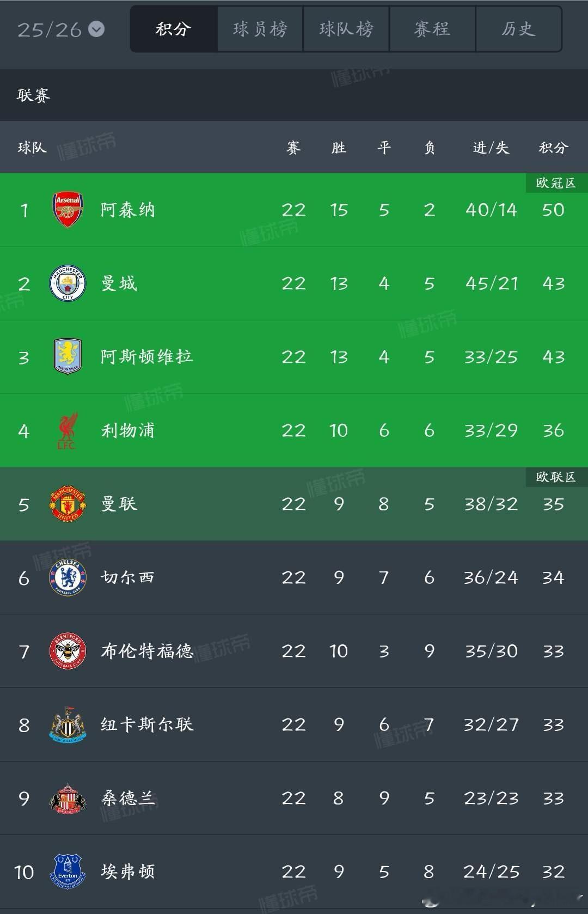Click the Brentford club crest
Viewport: 588px width, 914px height.
click(x=68, y=651)
